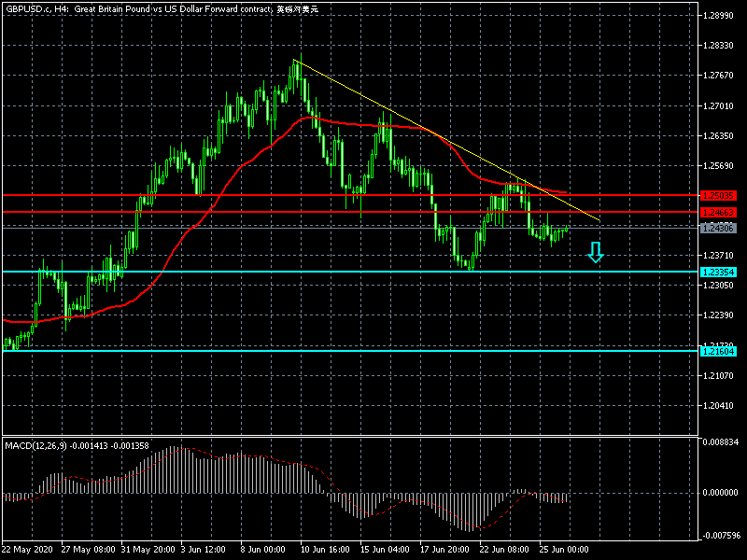Click the cyan down arrow marker
This screenshot has height=560, width=747.
595,252
